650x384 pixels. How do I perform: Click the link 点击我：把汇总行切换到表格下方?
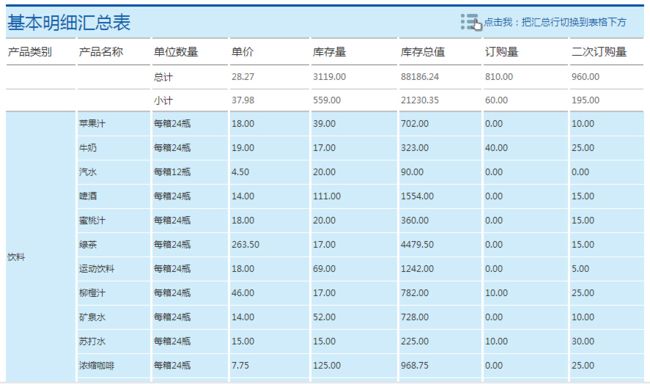pos(555,22)
